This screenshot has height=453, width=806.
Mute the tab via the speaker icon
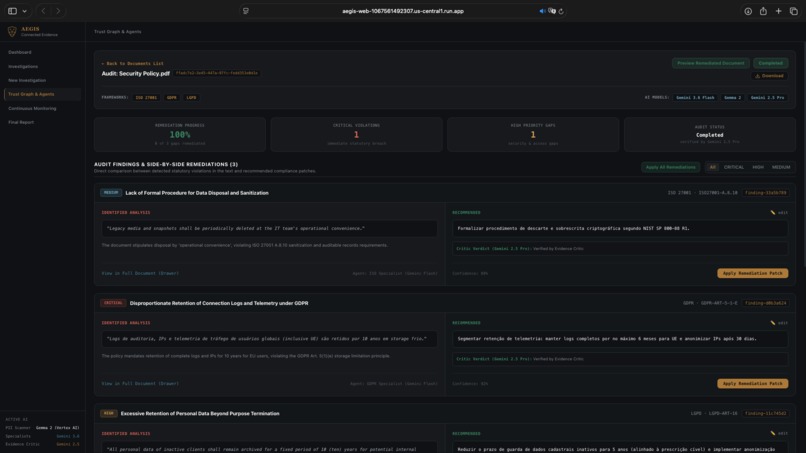coord(542,11)
